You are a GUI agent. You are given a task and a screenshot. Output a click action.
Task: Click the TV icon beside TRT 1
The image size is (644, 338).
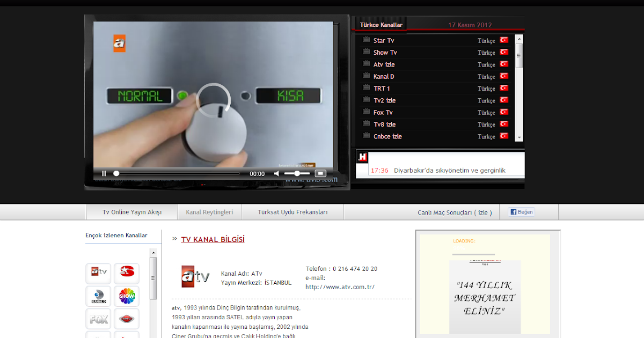[x=367, y=87]
